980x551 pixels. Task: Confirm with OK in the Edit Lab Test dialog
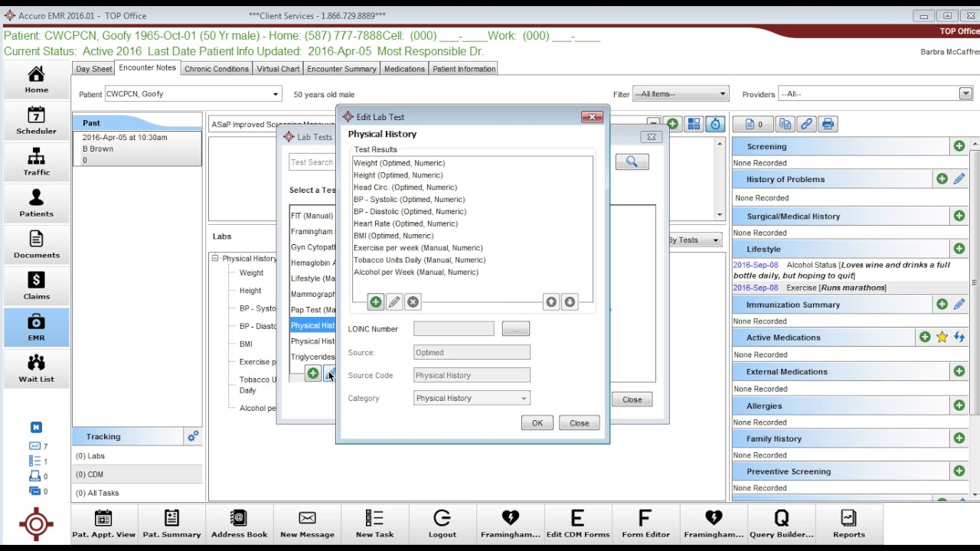coord(537,423)
